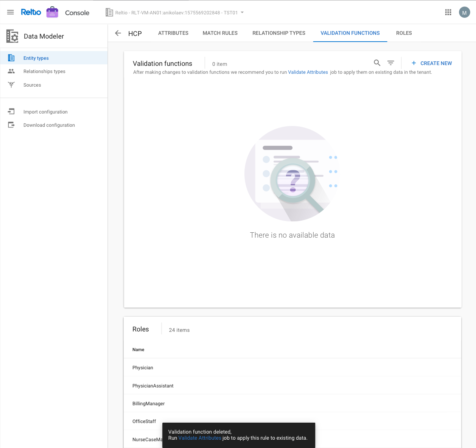
Task: Open the filter options icon
Action: pos(391,63)
